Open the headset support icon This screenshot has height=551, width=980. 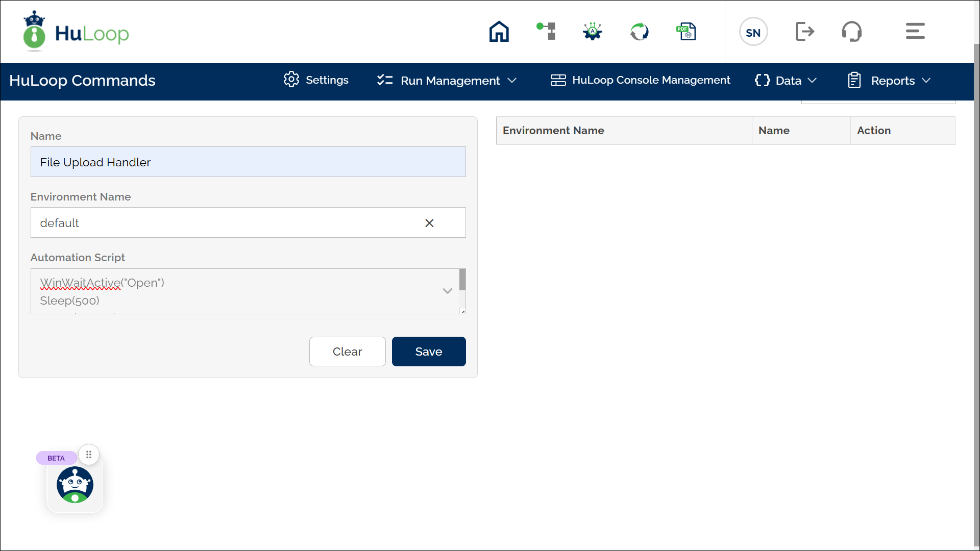click(851, 32)
